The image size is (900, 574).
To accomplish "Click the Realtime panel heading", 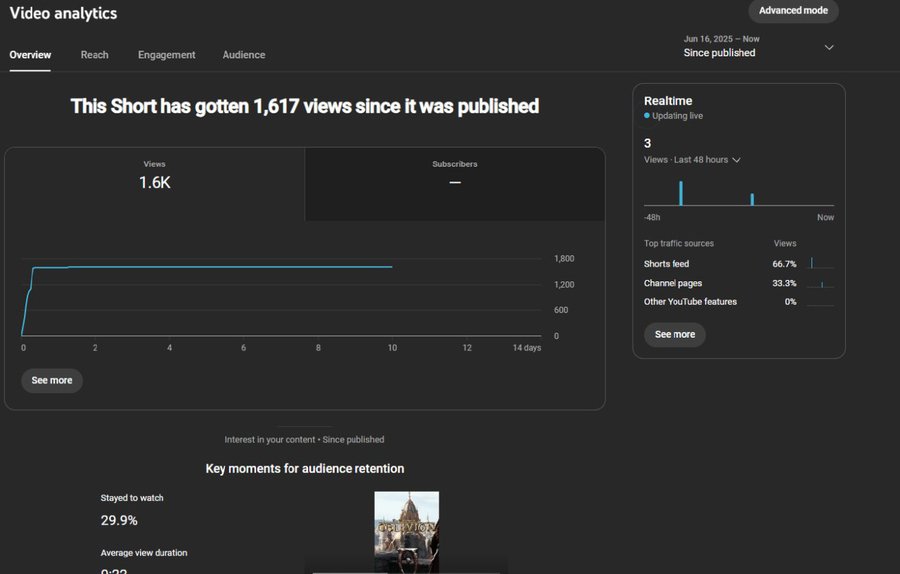I will pyautogui.click(x=668, y=101).
